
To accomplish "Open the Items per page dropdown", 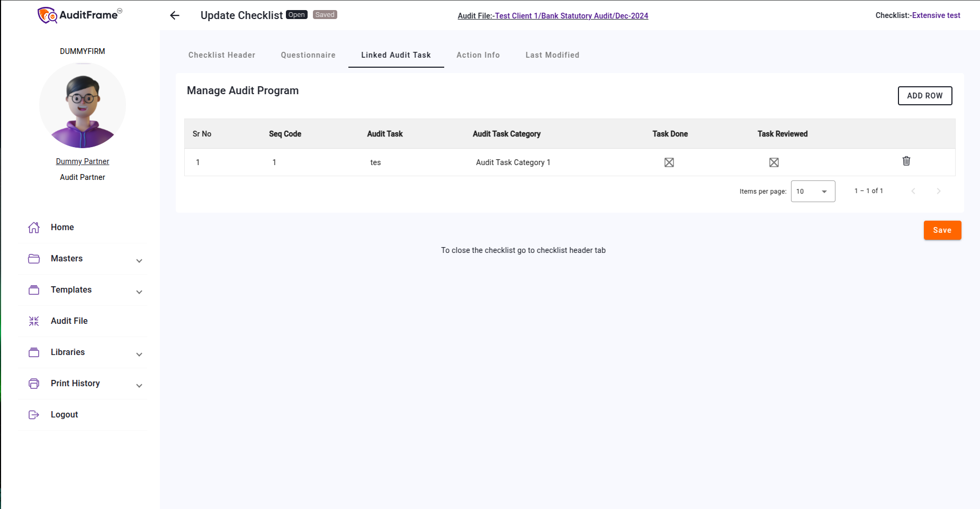I will click(813, 191).
